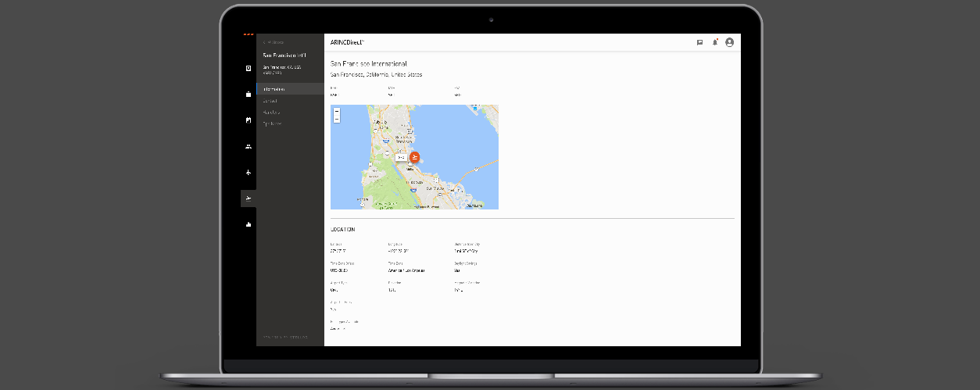
Task: Open the fourth item in airport submenu
Action: click(x=272, y=123)
